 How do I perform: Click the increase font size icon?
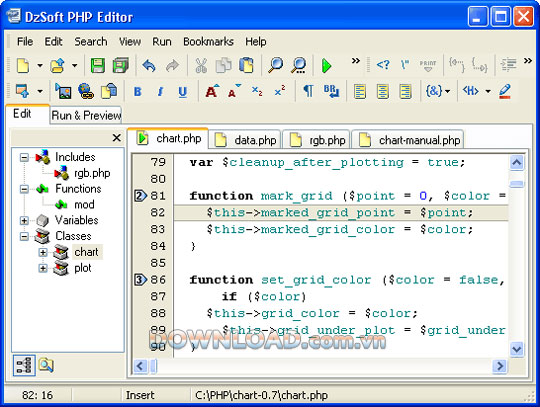click(212, 91)
